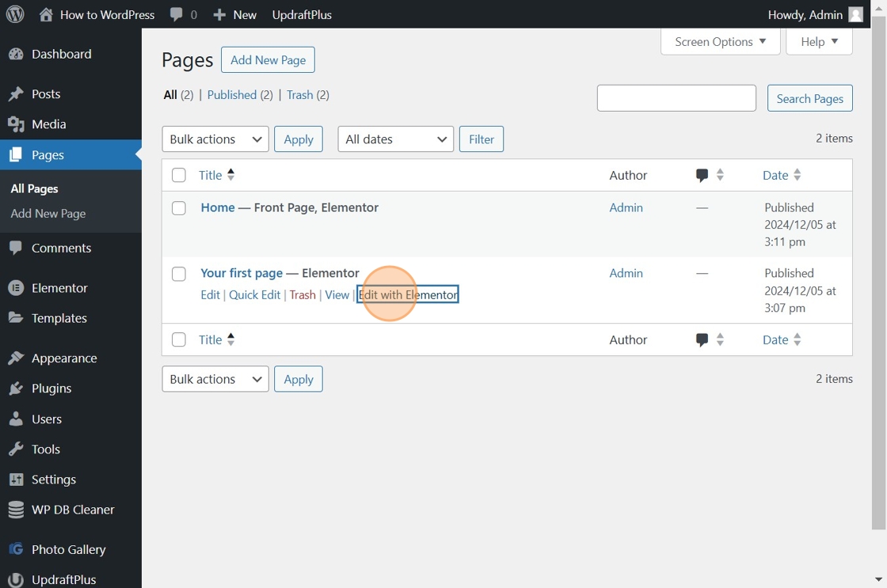Sort by Date using header arrows
Image resolution: width=887 pixels, height=588 pixels.
point(797,175)
